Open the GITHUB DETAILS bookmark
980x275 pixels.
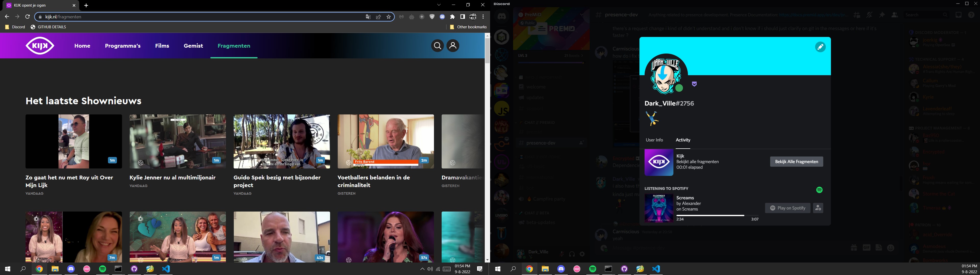point(48,27)
